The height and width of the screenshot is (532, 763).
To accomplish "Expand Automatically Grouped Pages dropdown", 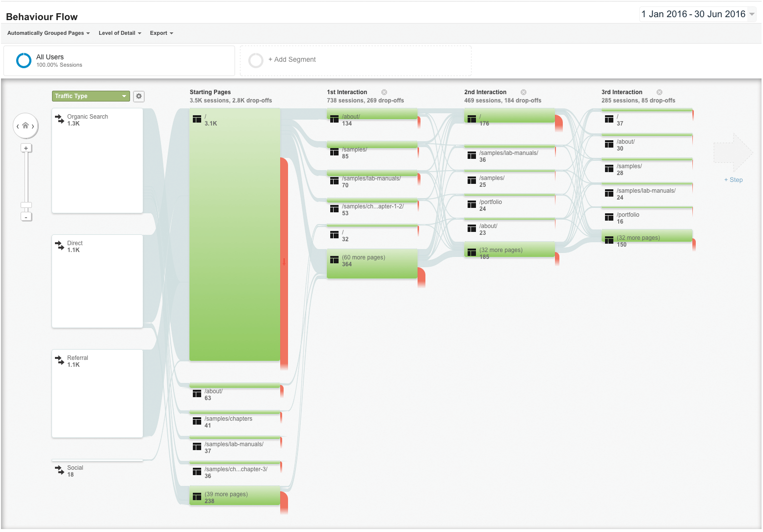I will (x=48, y=33).
